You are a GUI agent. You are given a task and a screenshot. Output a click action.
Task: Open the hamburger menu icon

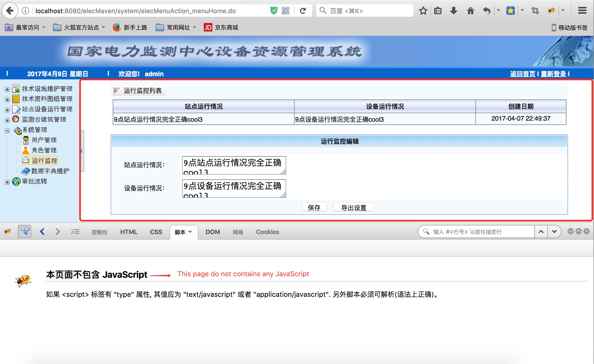point(582,11)
